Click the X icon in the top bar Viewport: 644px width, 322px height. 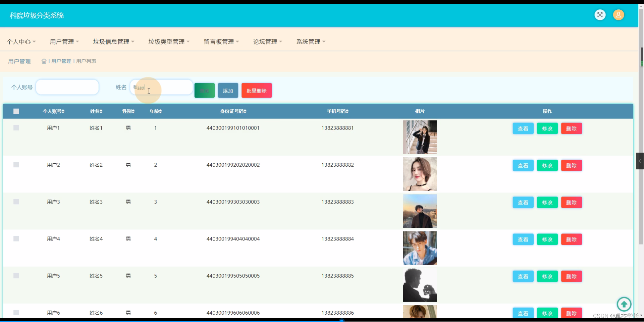point(600,15)
